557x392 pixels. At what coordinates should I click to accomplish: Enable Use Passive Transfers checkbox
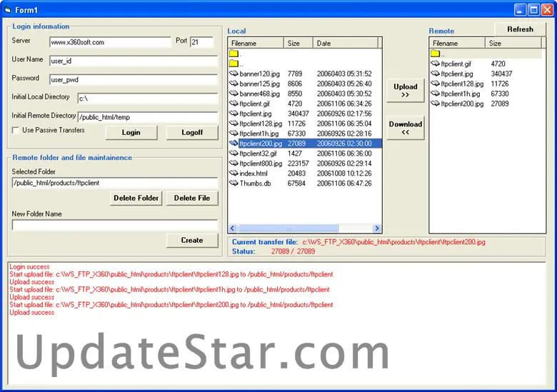pos(15,131)
